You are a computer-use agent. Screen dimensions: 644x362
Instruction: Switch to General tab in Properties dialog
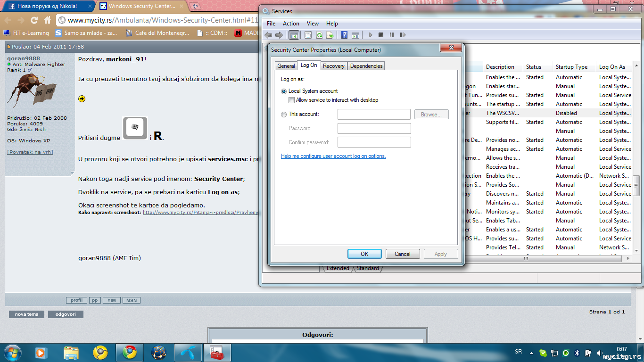(286, 66)
